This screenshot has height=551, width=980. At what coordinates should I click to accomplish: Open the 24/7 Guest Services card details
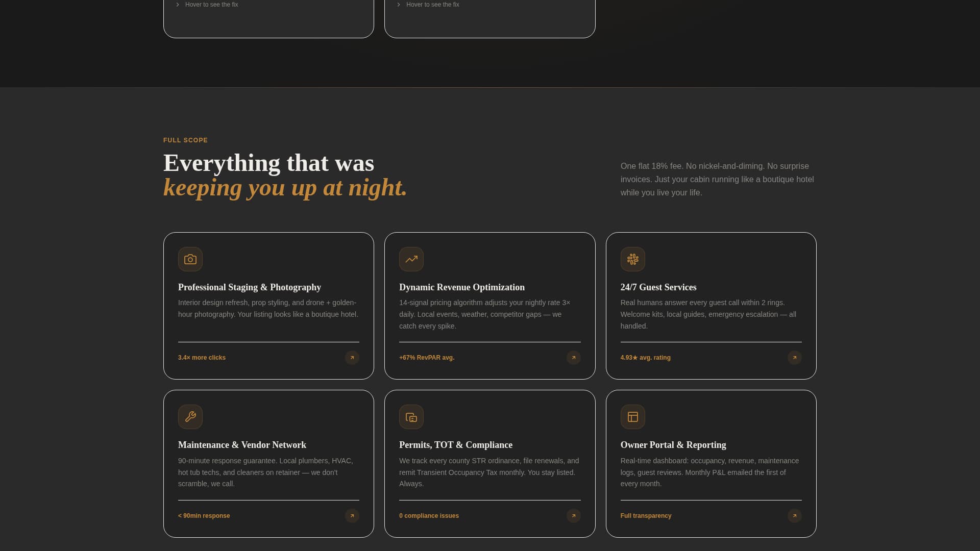[x=710, y=305]
